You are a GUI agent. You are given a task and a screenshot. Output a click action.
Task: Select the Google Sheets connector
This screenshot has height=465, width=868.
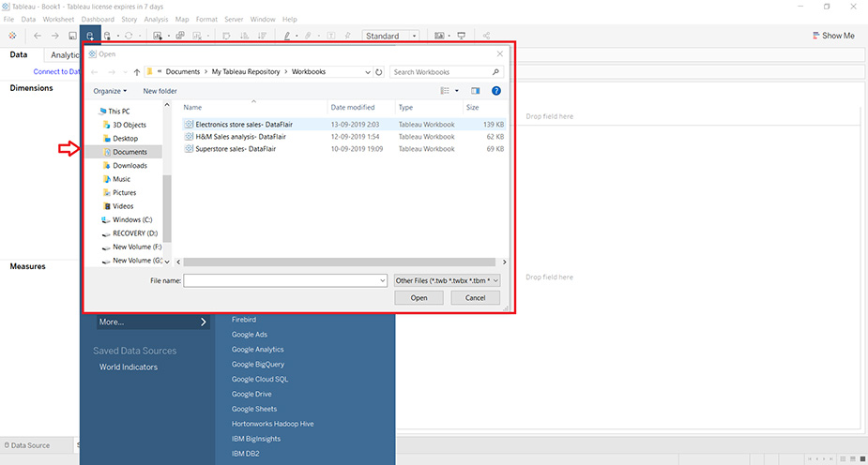[254, 409]
